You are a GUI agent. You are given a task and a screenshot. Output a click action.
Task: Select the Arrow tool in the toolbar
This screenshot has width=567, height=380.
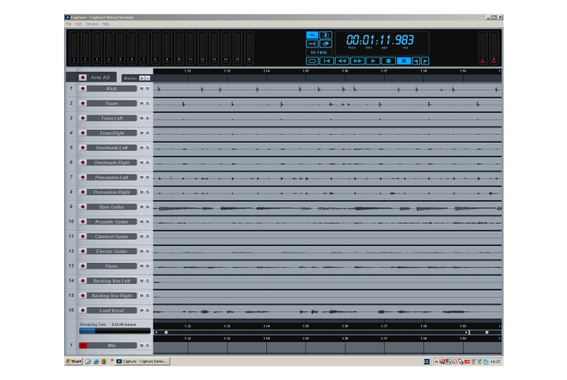click(x=312, y=35)
